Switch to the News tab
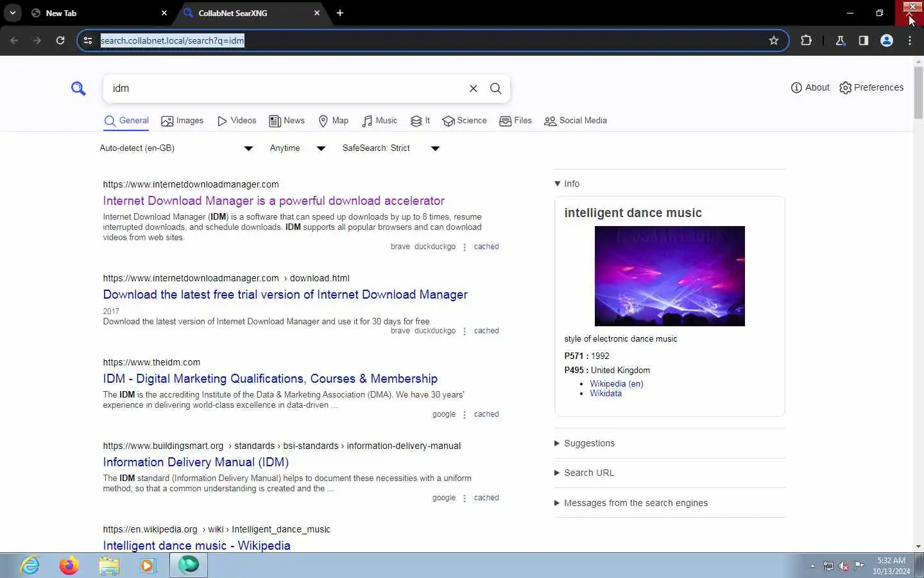The width and height of the screenshot is (924, 578). pyautogui.click(x=287, y=121)
